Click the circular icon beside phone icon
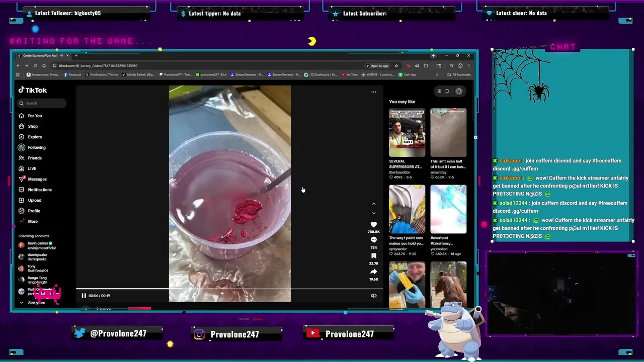The image size is (644, 362). [439, 92]
